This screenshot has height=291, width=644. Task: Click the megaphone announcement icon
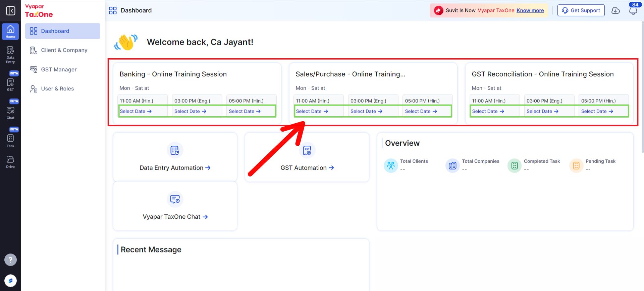(x=438, y=10)
